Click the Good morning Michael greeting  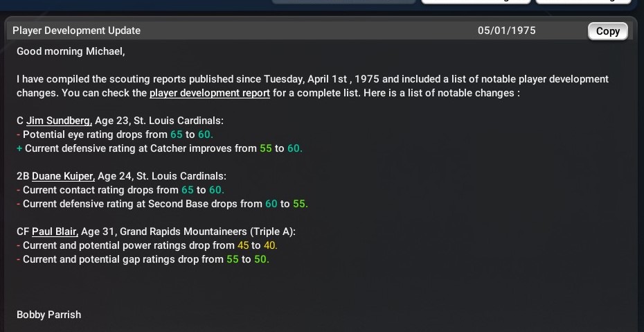[71, 51]
